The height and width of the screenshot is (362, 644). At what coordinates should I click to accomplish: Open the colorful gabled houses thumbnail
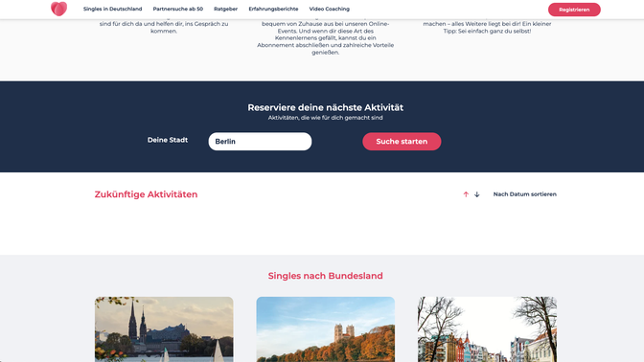tap(487, 329)
